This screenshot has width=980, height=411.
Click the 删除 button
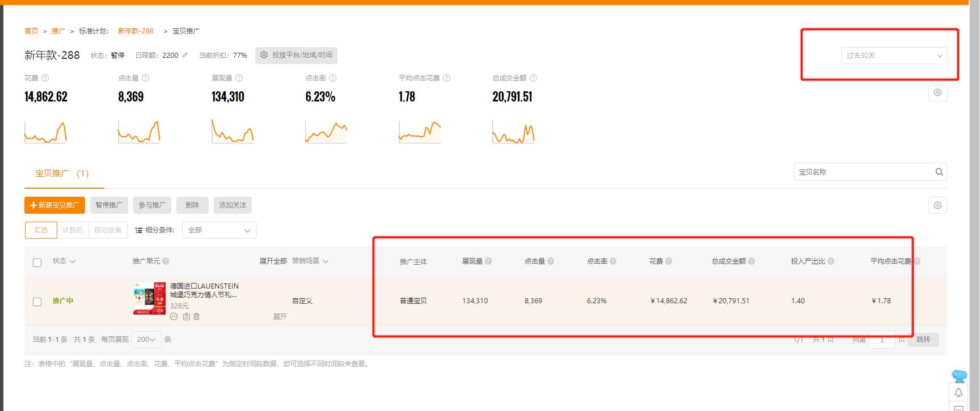pos(192,205)
